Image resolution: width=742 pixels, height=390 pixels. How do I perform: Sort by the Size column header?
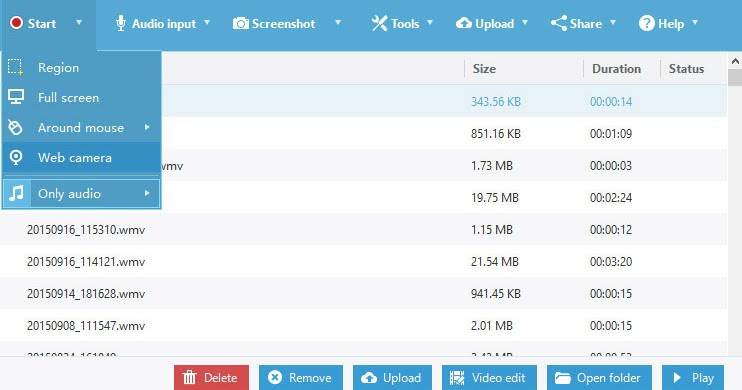pyautogui.click(x=485, y=69)
